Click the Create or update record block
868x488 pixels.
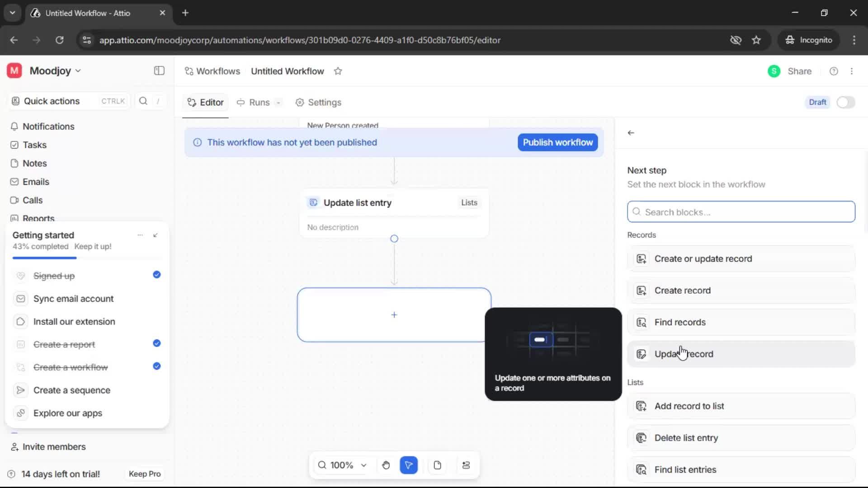pyautogui.click(x=741, y=258)
